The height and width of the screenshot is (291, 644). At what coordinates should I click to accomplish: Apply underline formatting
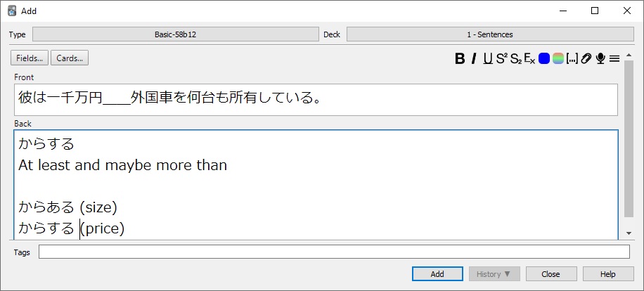[487, 58]
